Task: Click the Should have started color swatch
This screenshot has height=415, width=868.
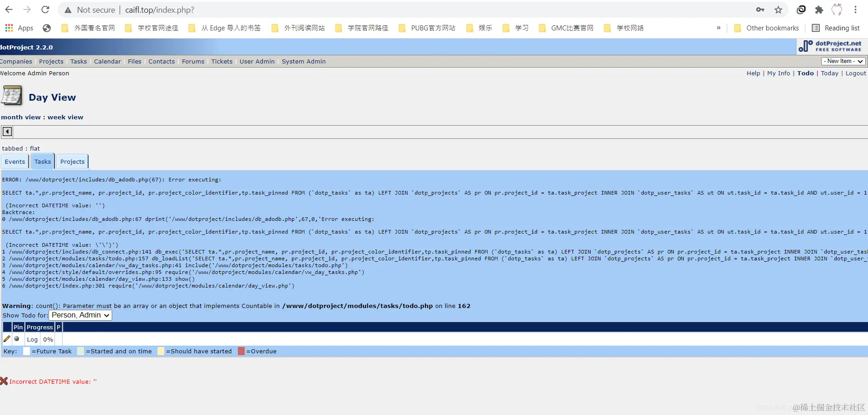Action: [161, 351]
